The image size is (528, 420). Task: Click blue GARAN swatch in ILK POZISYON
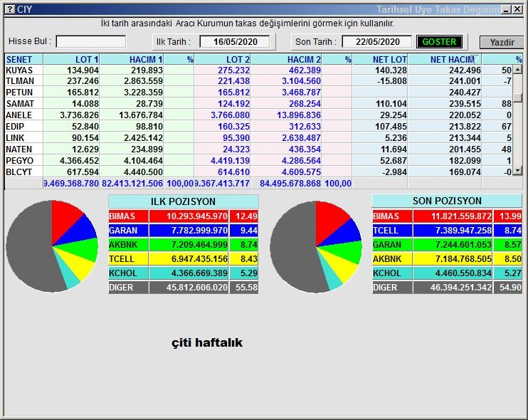pyautogui.click(x=128, y=231)
